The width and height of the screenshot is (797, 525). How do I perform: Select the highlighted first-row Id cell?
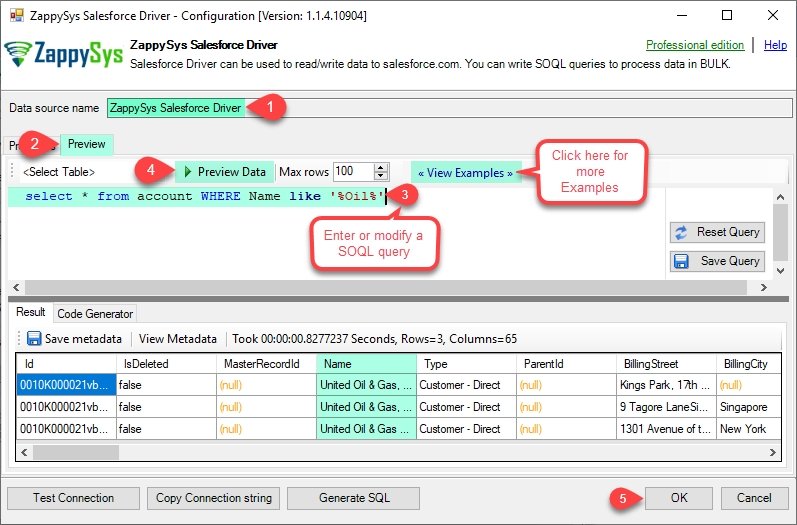tap(66, 385)
